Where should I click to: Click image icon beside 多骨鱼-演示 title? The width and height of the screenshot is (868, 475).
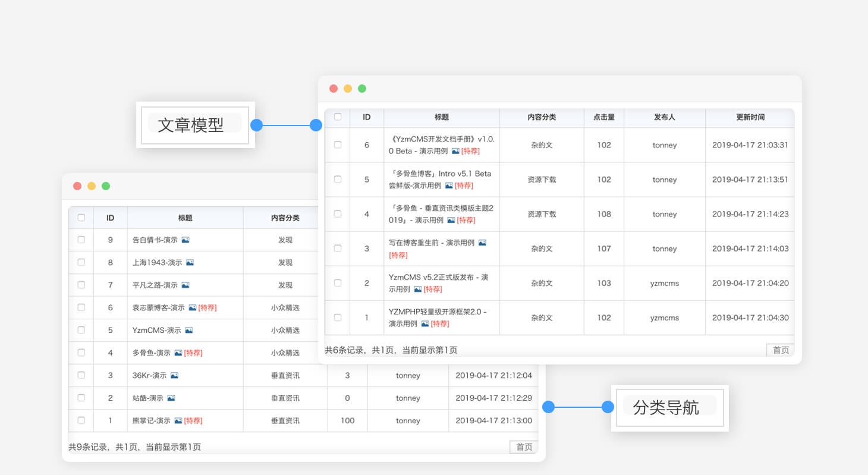pyautogui.click(x=178, y=353)
